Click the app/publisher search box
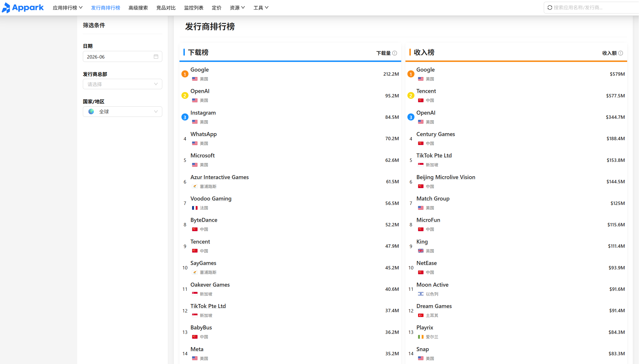 591,8
